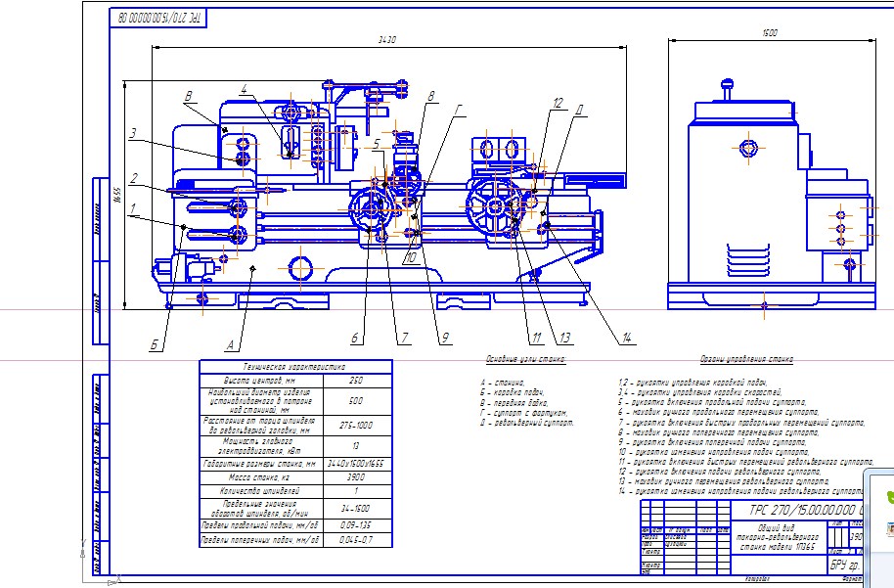Viewport: 894px width, 588px height.
Task: Select the legend line 'В – передняя бабка'
Action: click(x=514, y=403)
